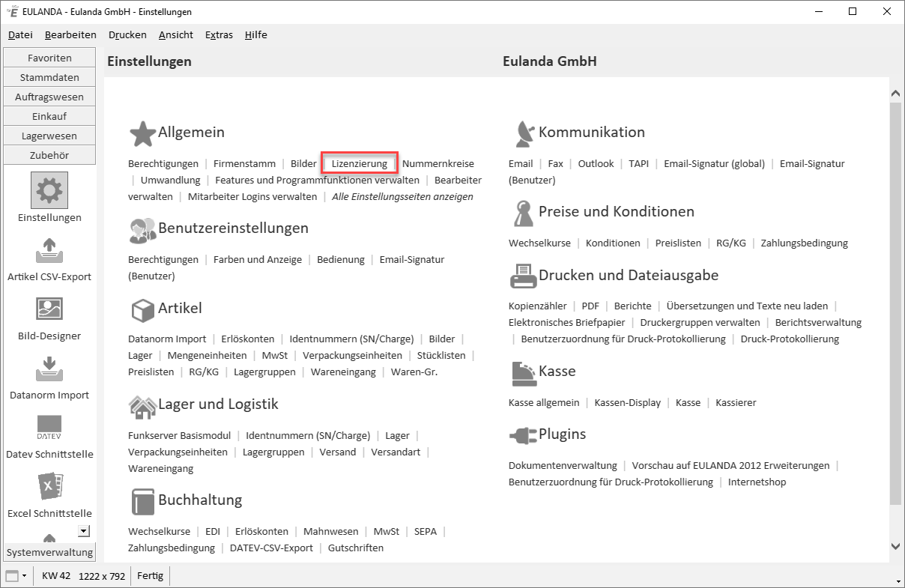Image resolution: width=905 pixels, height=588 pixels.
Task: Open Kassierer settings under Kasse
Action: (x=736, y=402)
